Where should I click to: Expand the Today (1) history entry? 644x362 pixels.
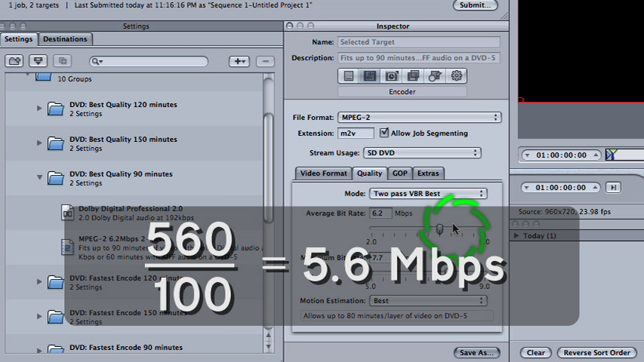coord(516,235)
